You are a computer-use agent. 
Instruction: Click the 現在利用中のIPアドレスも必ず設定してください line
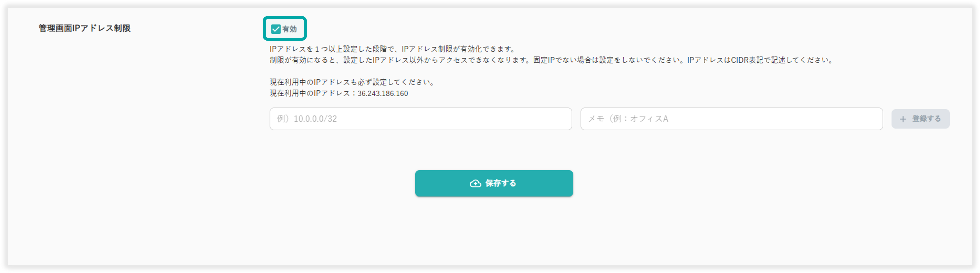click(x=352, y=82)
